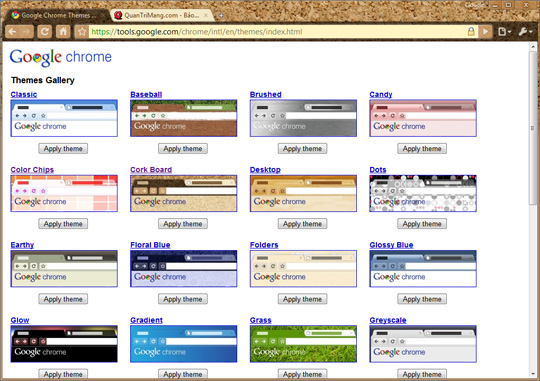This screenshot has height=381, width=540.
Task: Apply theme under Classic
Action: point(63,148)
